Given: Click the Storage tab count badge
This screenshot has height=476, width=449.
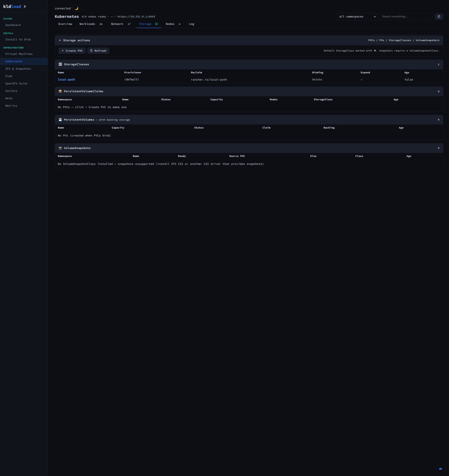Looking at the screenshot, I should 157,24.
